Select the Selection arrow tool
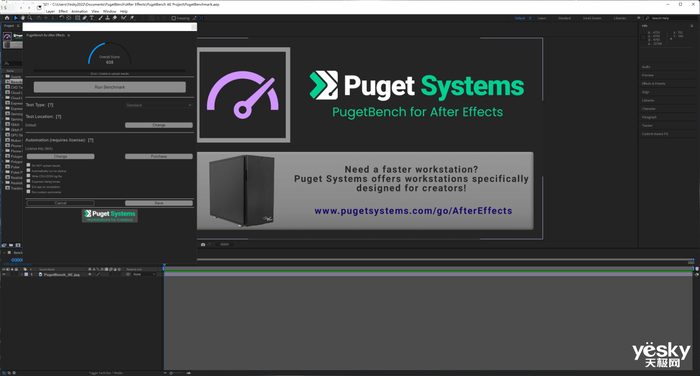The width and height of the screenshot is (700, 376). pyautogui.click(x=16, y=18)
